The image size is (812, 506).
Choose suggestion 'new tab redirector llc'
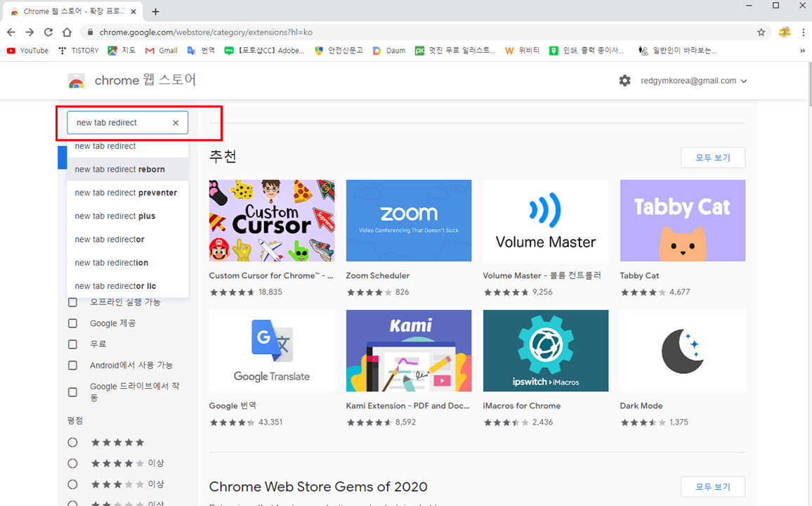tap(127, 286)
